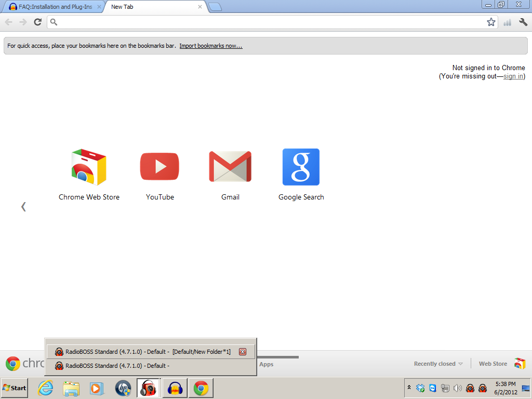
Task: Switch to the FAQ:Installation and Plug-Ins tab
Action: (x=52, y=7)
